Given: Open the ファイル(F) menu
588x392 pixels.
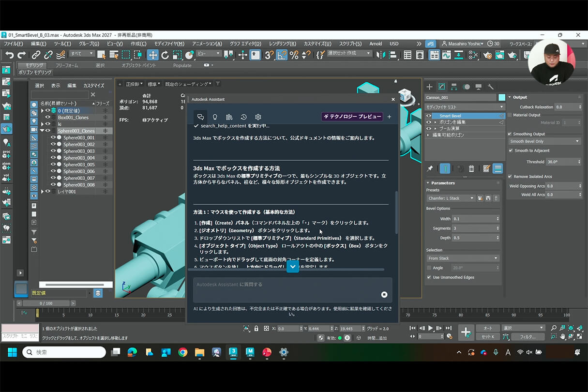Looking at the screenshot, I should (x=13, y=44).
